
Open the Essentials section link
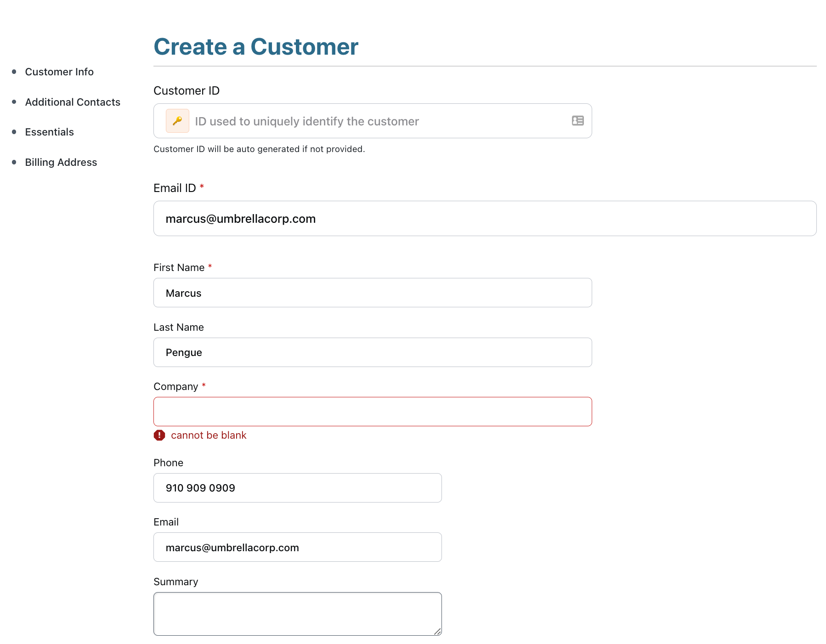coord(49,132)
